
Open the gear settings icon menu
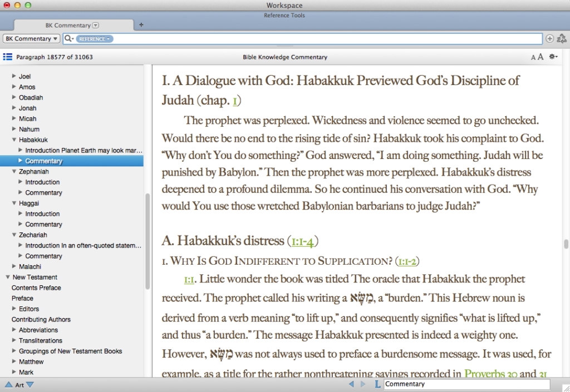coord(553,56)
